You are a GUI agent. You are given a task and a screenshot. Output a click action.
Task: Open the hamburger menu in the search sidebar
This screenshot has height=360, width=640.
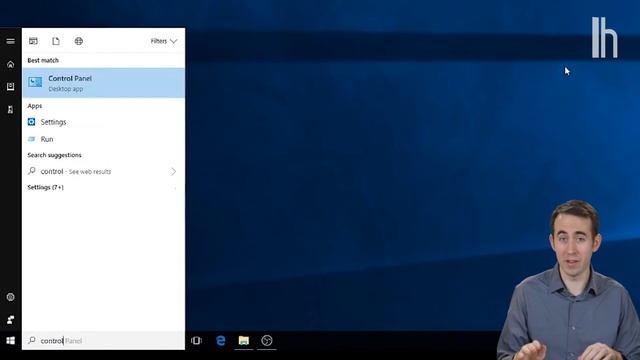[x=11, y=41]
